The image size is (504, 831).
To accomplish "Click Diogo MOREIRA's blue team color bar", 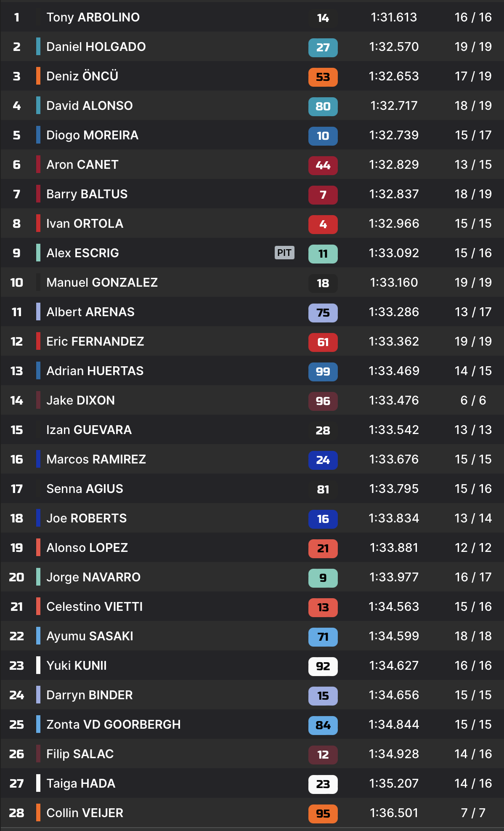I will tap(38, 135).
